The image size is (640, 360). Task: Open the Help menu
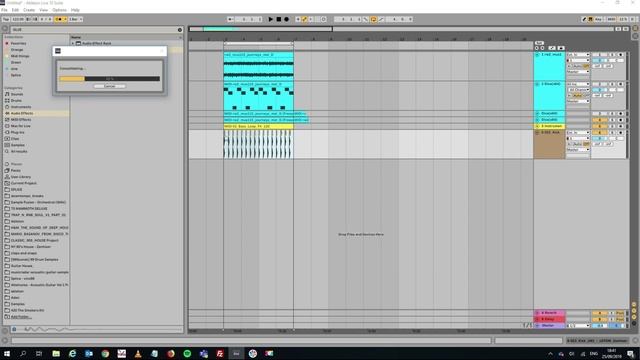tap(75, 10)
